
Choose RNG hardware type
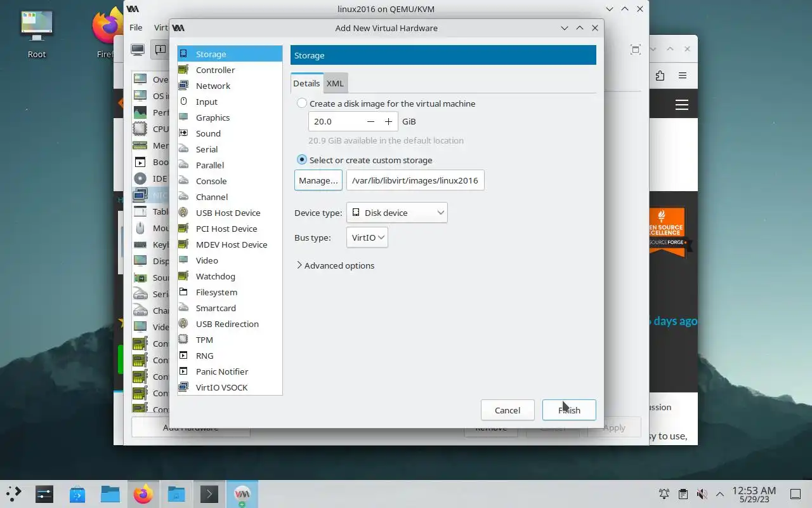pos(230,356)
